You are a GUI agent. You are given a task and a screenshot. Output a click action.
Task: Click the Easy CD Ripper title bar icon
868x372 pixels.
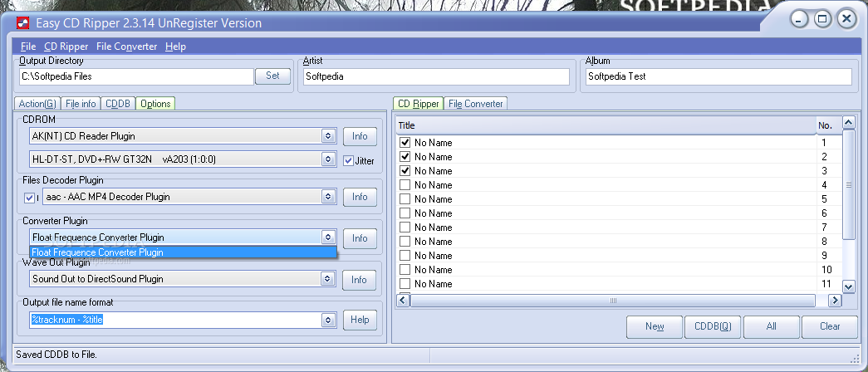coord(22,22)
